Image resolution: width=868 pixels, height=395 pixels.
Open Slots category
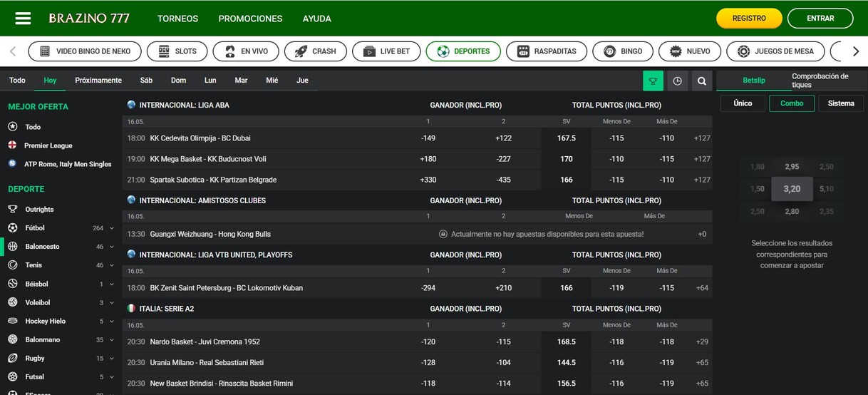pos(177,51)
